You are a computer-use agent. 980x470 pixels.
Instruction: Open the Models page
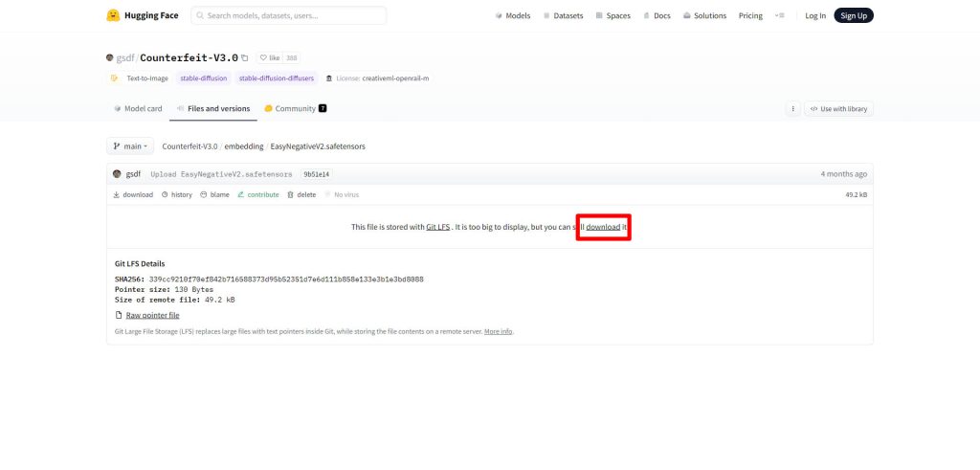point(513,15)
